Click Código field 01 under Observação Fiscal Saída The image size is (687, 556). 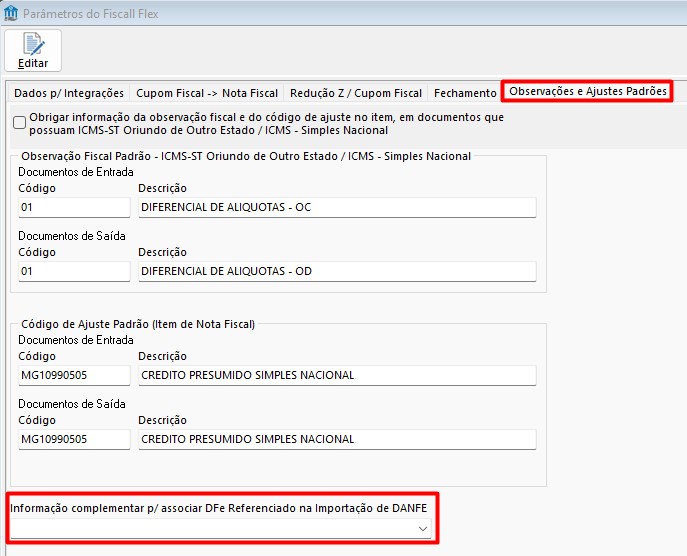pyautogui.click(x=74, y=271)
